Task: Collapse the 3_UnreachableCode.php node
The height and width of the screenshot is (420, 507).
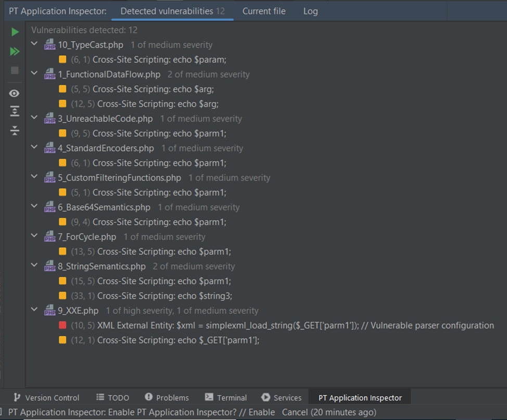Action: tap(34, 118)
